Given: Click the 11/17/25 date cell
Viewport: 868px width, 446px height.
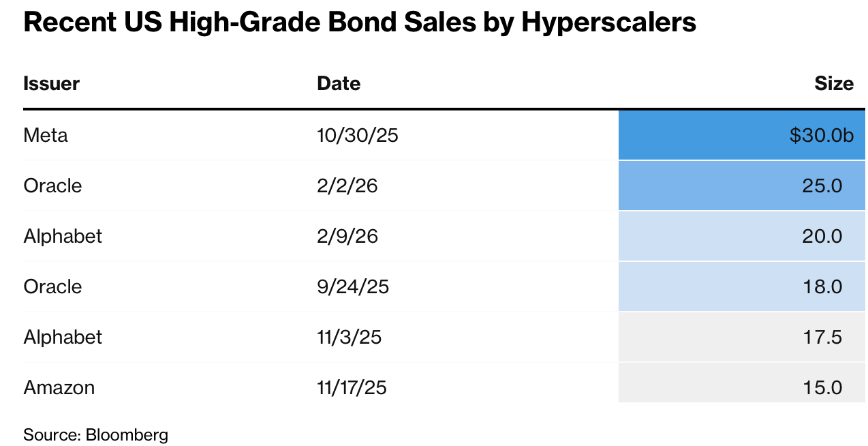Looking at the screenshot, I should click(352, 387).
